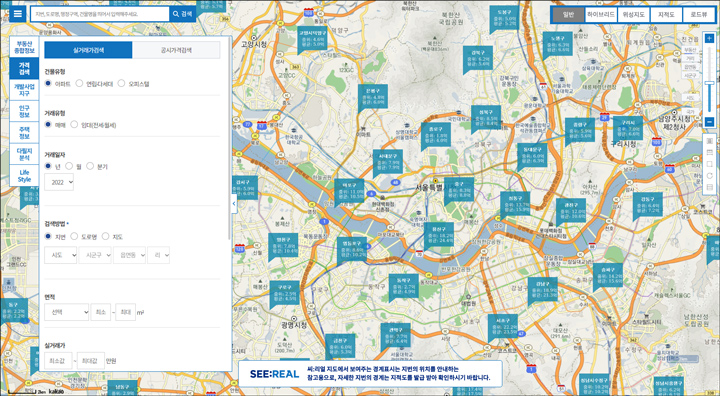Open the 시도 dropdown
The width and height of the screenshot is (720, 396).
[x=61, y=255]
